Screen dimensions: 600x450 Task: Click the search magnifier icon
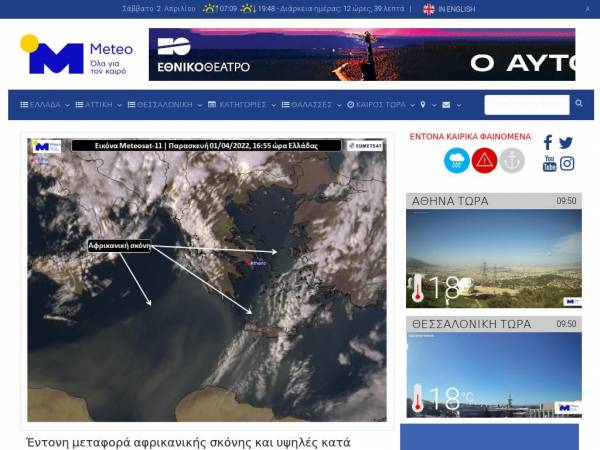coord(579,103)
